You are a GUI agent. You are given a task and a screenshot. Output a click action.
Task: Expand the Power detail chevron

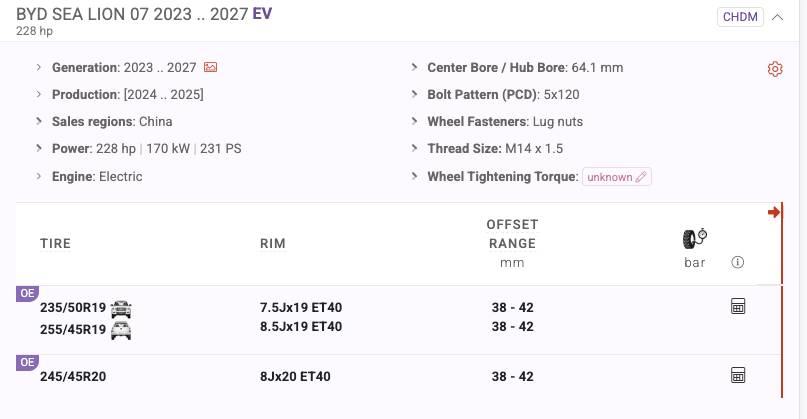(x=39, y=149)
